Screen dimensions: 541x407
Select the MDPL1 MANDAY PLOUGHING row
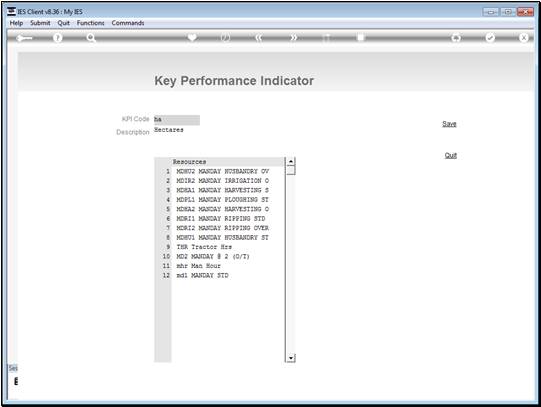tap(228, 200)
